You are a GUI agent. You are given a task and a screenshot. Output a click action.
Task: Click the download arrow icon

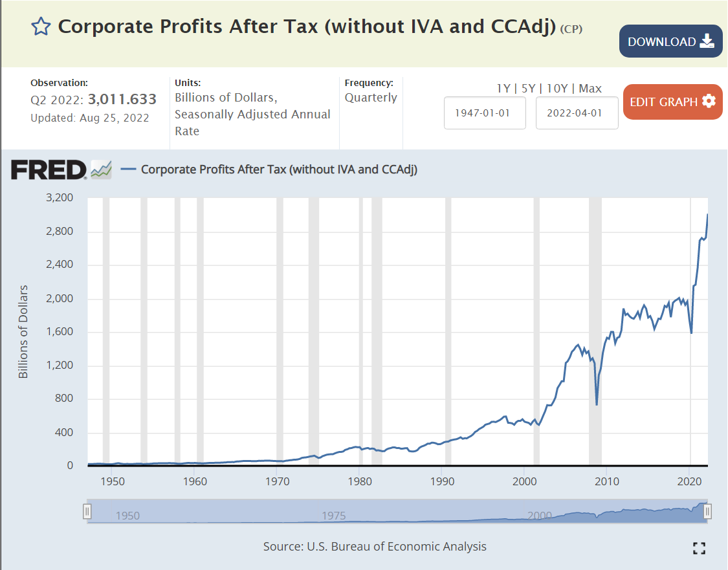click(707, 41)
